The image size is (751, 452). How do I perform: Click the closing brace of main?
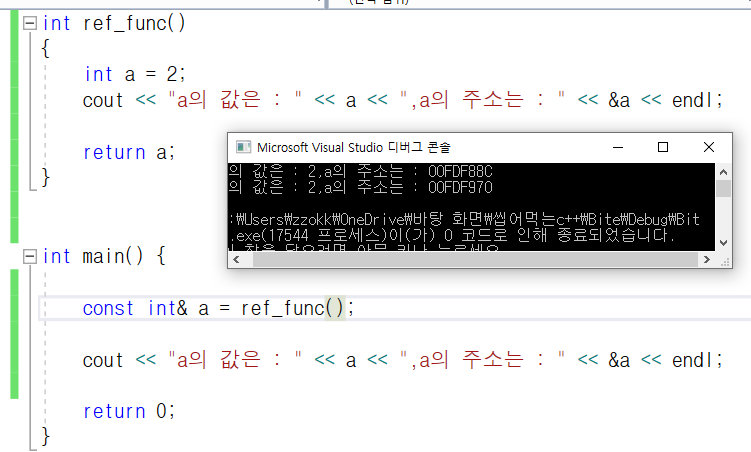(46, 437)
